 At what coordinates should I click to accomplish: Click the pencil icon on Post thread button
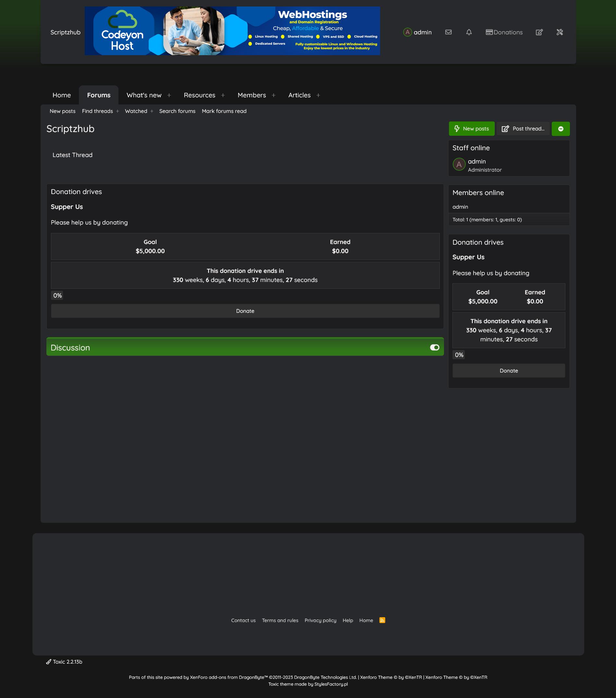click(x=505, y=129)
